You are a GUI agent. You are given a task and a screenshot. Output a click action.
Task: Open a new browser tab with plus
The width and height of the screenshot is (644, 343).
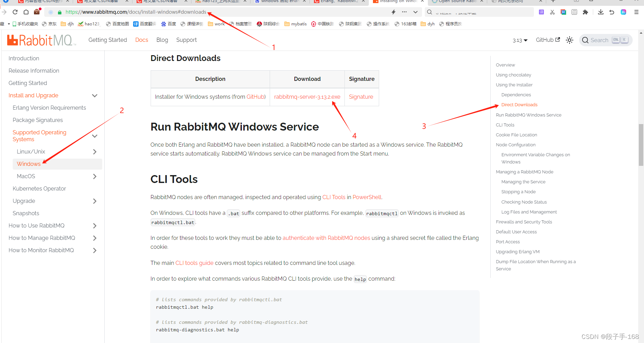553,1
